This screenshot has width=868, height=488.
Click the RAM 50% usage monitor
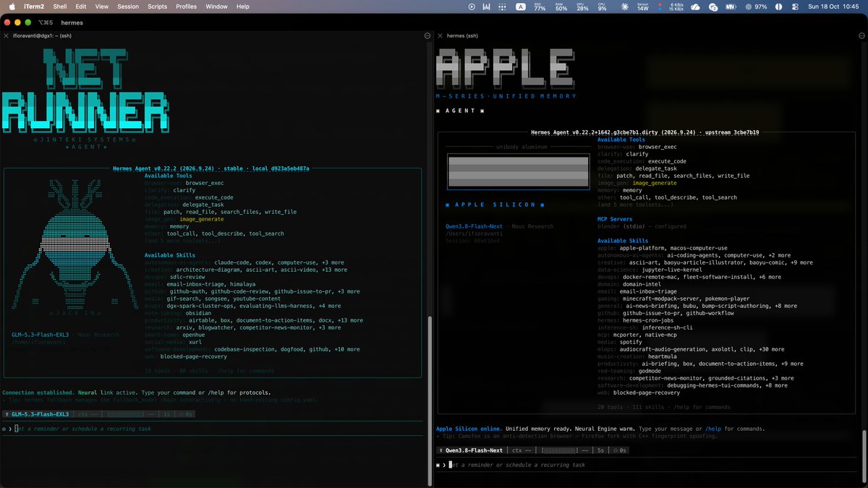[x=561, y=7]
